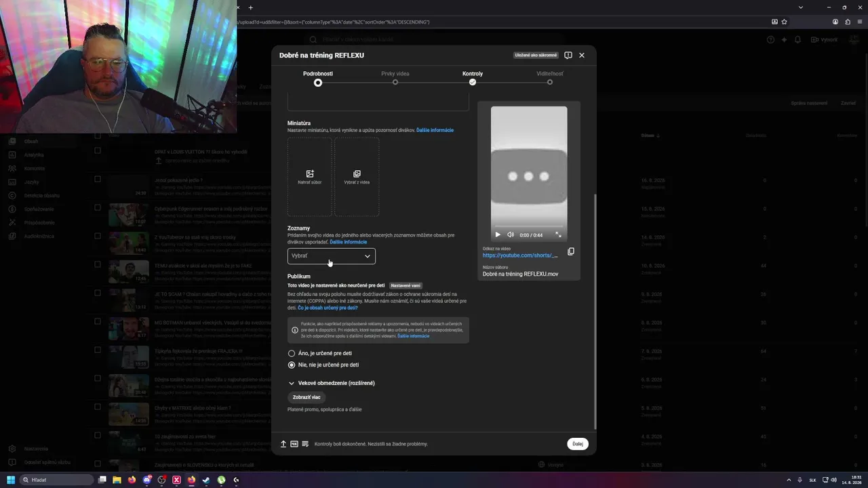
Task: Click the dialog's vertical scrollbar
Action: (x=595, y=312)
